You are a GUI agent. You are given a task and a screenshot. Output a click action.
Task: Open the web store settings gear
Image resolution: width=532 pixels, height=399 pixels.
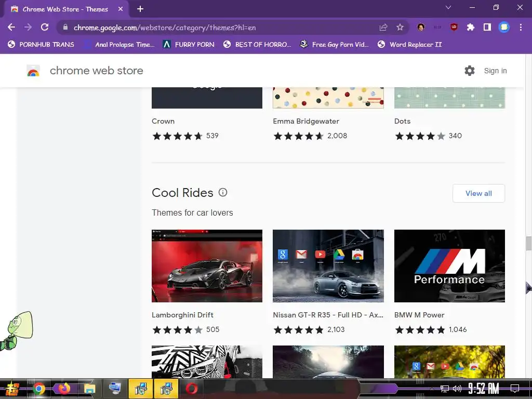tap(470, 71)
